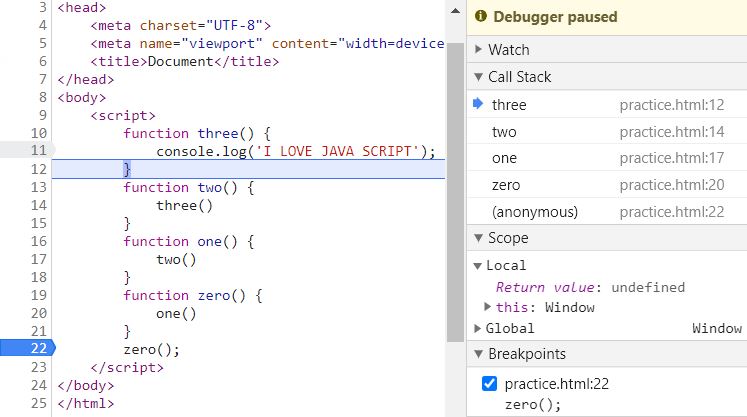Select the (anonymous) call stack frame

click(x=535, y=212)
